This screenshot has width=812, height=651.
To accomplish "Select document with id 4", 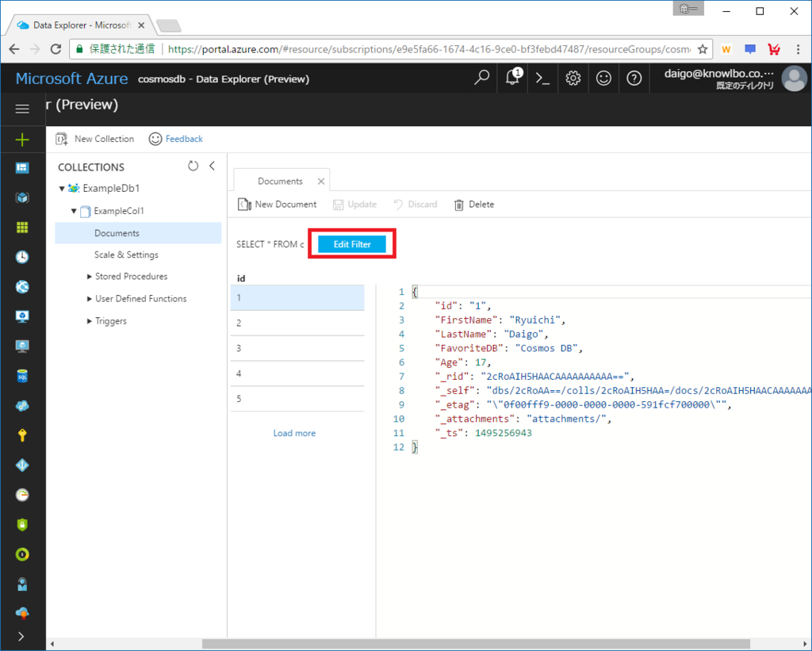I will pos(297,374).
